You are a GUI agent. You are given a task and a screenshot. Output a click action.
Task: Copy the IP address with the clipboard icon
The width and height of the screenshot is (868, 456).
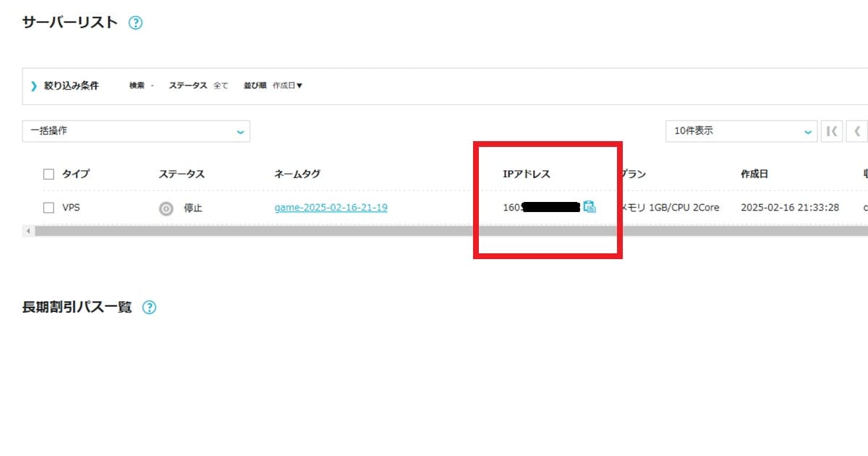click(x=590, y=207)
